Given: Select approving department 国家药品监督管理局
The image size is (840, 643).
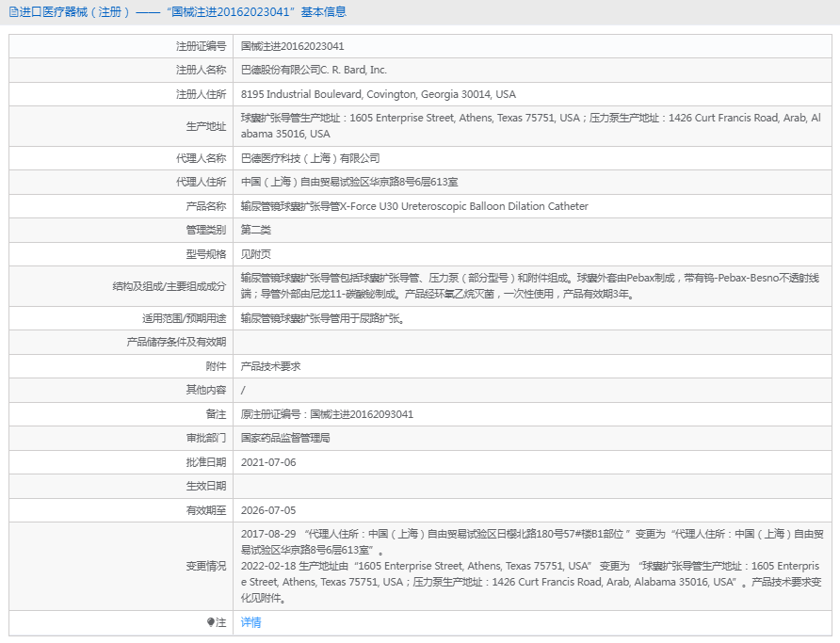Looking at the screenshot, I should click(x=285, y=438).
